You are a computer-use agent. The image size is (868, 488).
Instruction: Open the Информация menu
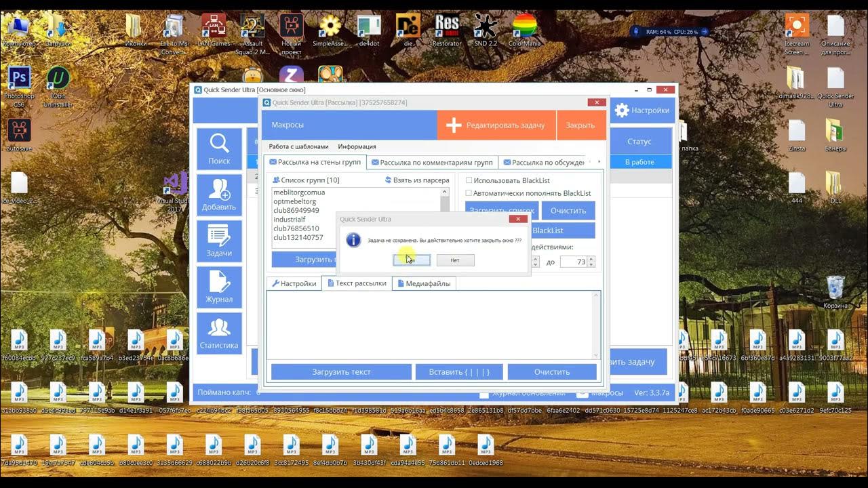tap(357, 146)
